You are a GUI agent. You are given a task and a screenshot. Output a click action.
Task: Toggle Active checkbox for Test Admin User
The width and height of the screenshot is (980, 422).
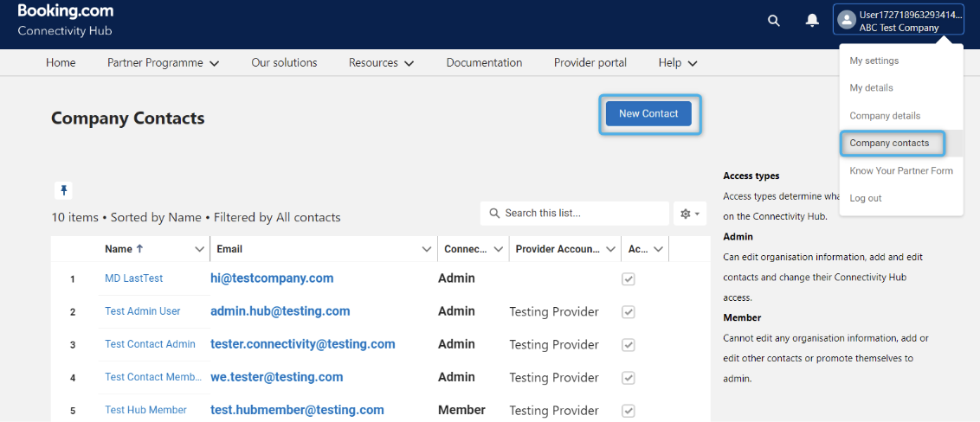(x=629, y=312)
